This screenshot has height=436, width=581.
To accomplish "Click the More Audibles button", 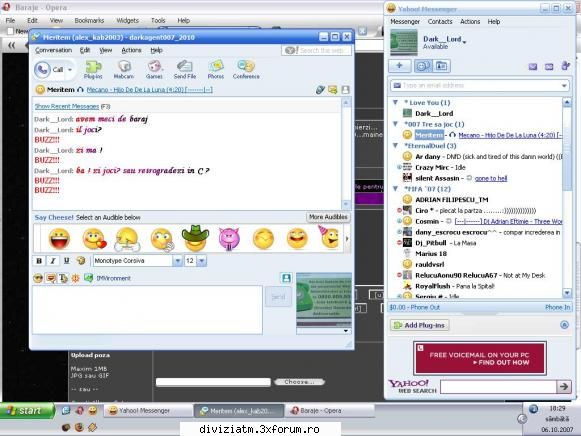I will [x=328, y=217].
